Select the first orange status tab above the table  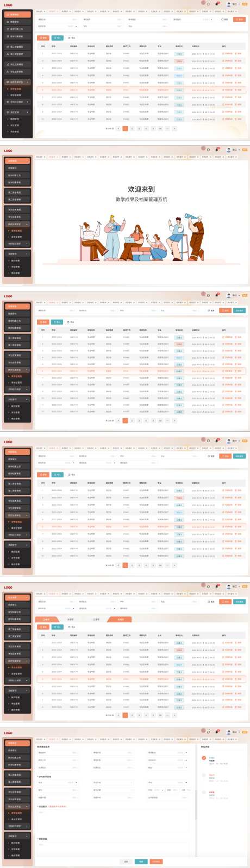(x=46, y=619)
